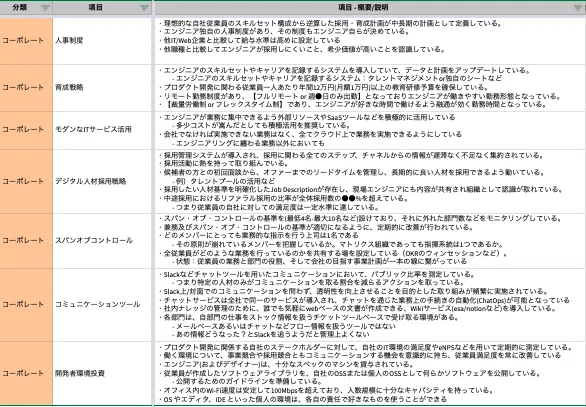Click the line starting OSやエディタ、IDEといった個人の環境
The height and width of the screenshot is (407, 586).
click(x=302, y=400)
